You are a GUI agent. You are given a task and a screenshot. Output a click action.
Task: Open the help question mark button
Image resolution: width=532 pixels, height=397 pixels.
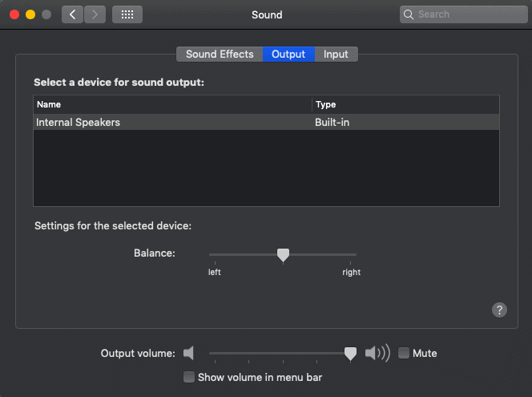[499, 310]
